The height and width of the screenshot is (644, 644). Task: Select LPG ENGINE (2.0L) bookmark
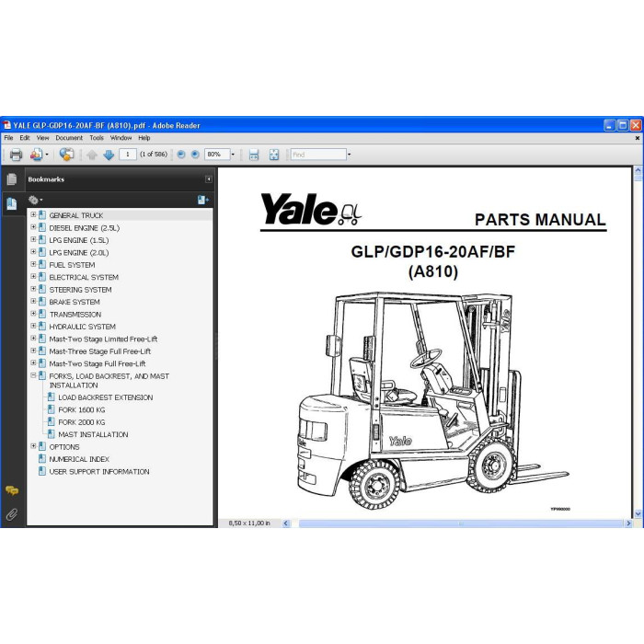(x=79, y=253)
